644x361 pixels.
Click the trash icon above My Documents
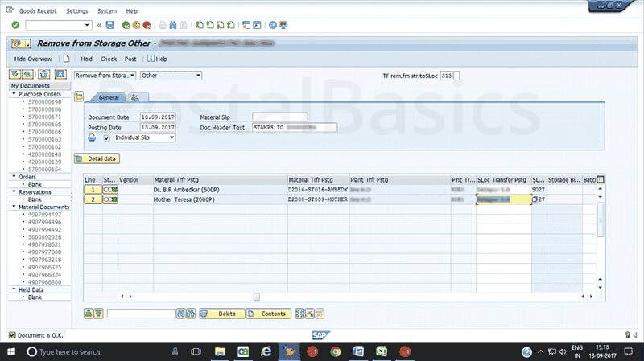43,75
